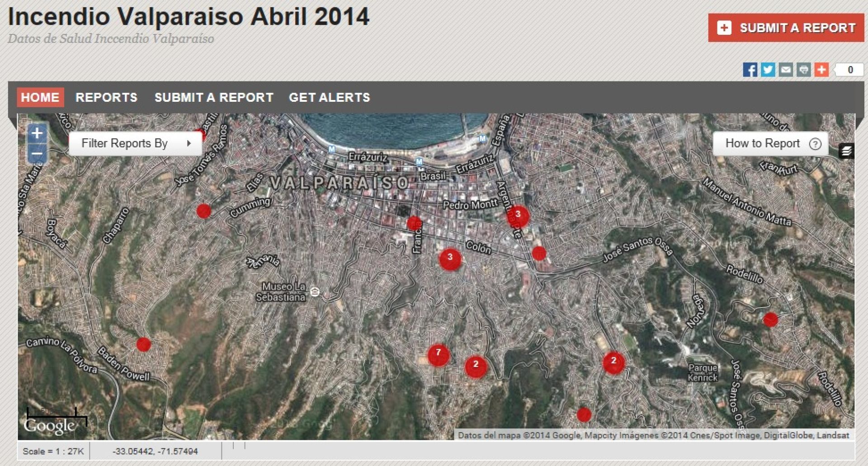Open the REPORTS menu item

click(106, 97)
